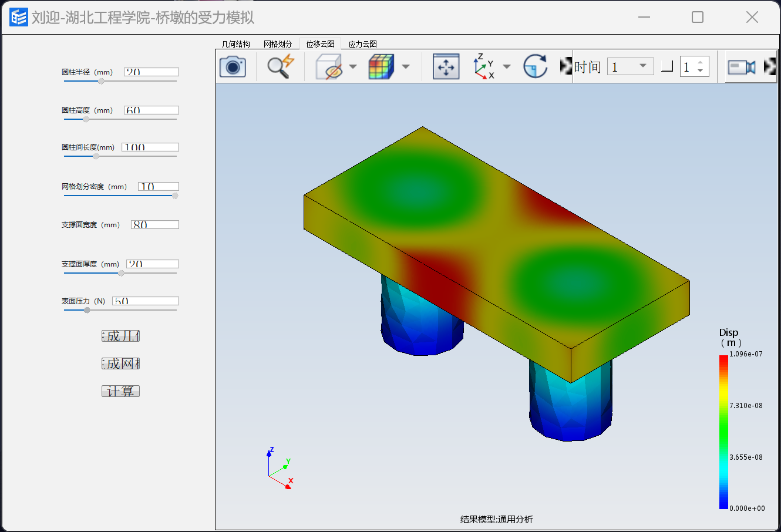Click the 支撑面厚度 slider handle

click(121, 273)
